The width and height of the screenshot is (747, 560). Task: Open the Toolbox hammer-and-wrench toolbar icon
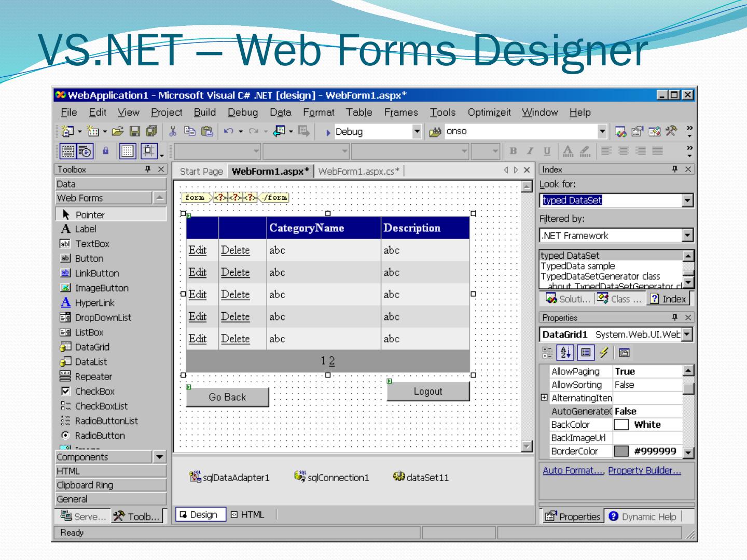(671, 132)
